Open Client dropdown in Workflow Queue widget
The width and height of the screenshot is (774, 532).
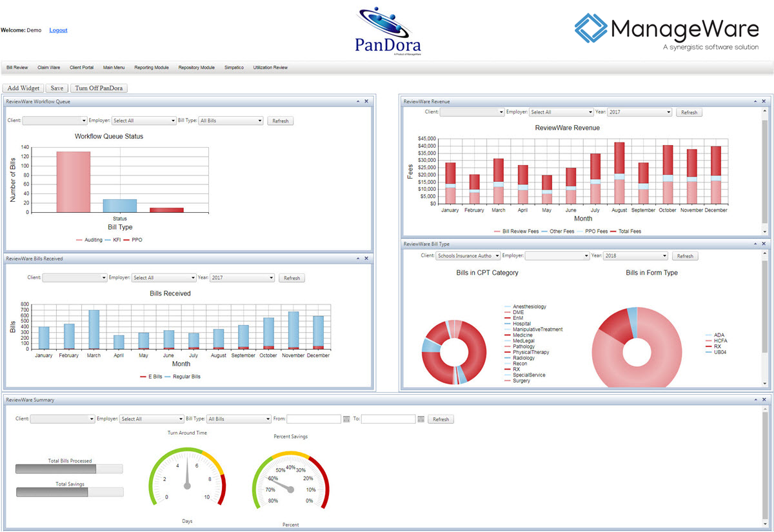point(55,121)
